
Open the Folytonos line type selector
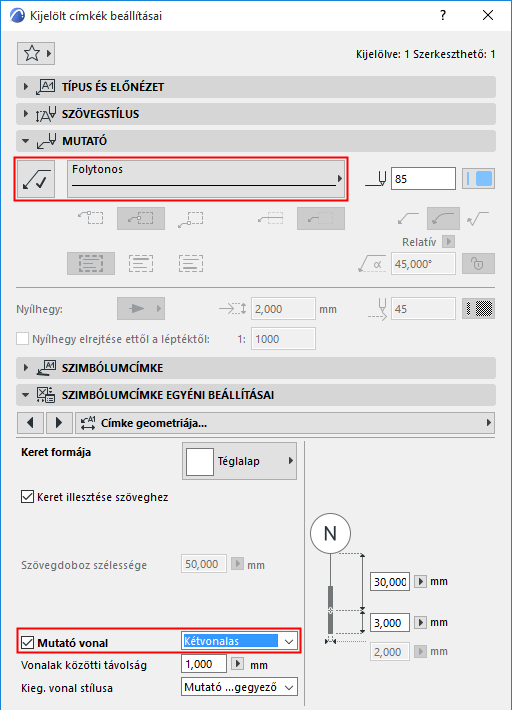(x=206, y=179)
